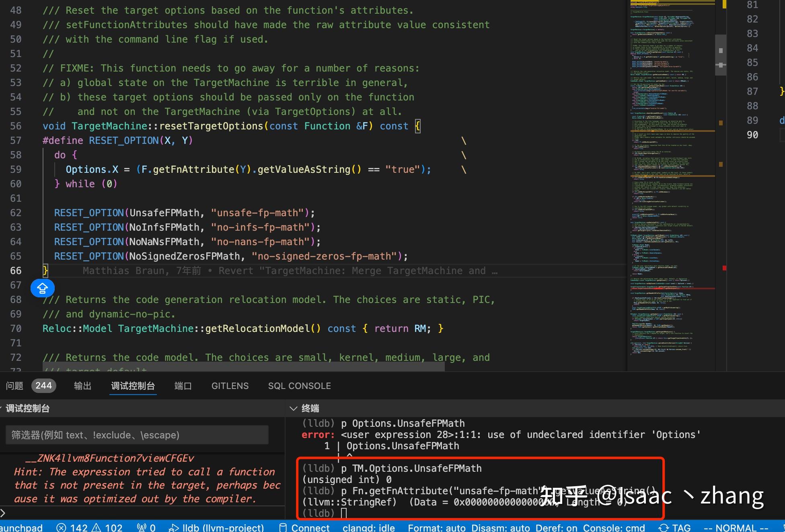Click the blue commit arrow icon near line 67
The height and width of the screenshot is (532, 785).
(x=43, y=288)
